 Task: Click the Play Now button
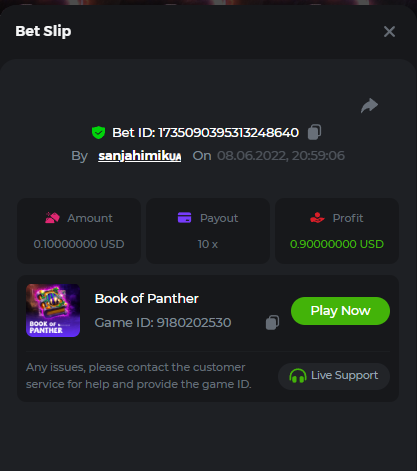(x=340, y=311)
